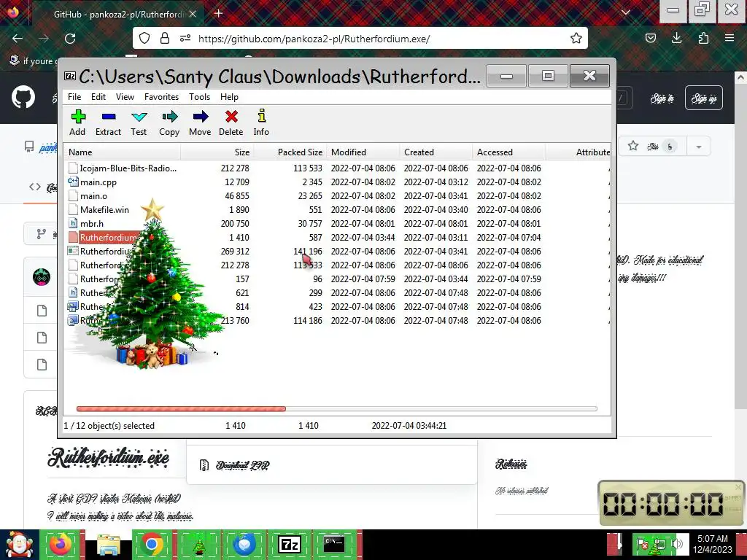Click Download ZIP in GitHub dropdown
747x560 pixels.
pos(242,465)
